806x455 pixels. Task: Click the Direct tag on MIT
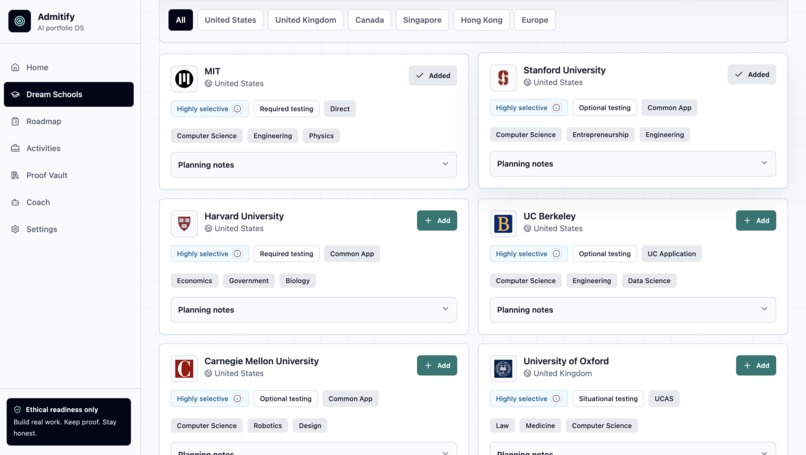[340, 109]
